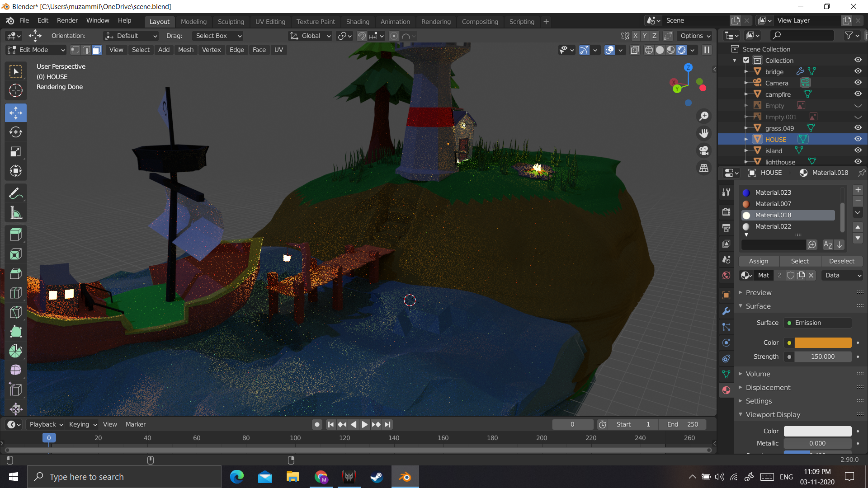Toggle visibility of island object
The width and height of the screenshot is (868, 488).
point(858,150)
